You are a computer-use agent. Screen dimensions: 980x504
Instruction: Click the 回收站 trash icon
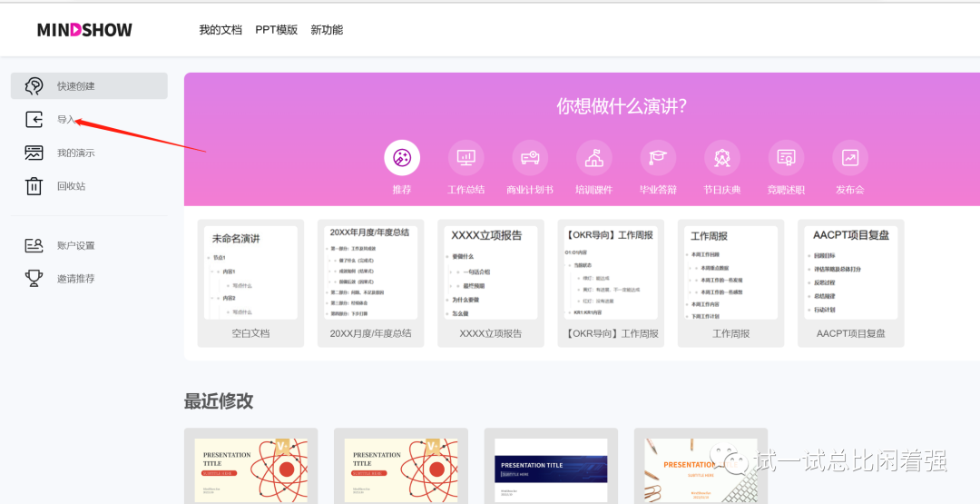tap(34, 186)
